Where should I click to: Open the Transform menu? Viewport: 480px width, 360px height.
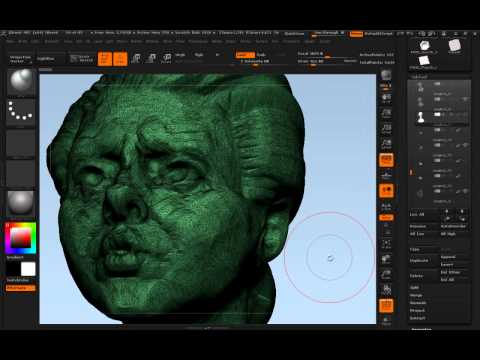point(291,42)
